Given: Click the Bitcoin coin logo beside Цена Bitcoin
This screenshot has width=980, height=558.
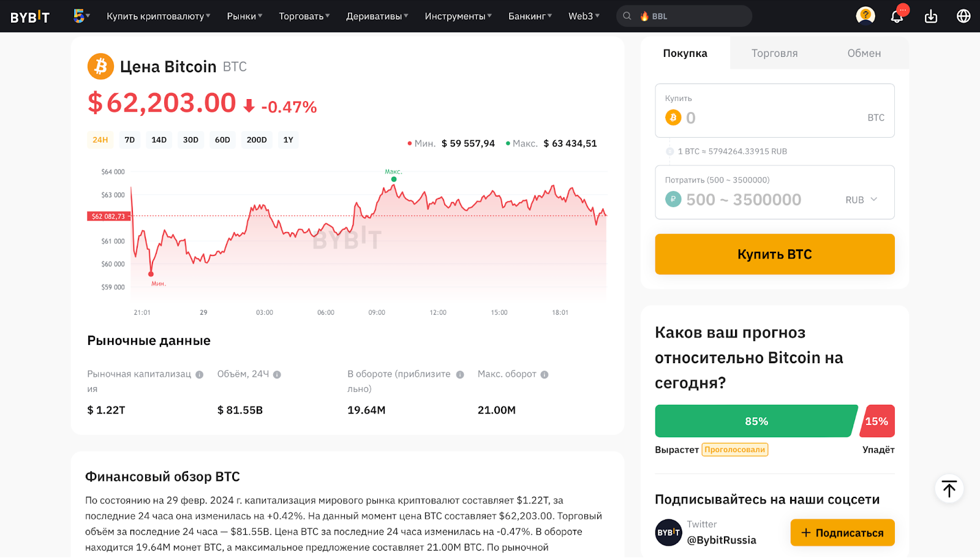Looking at the screenshot, I should click(x=100, y=66).
